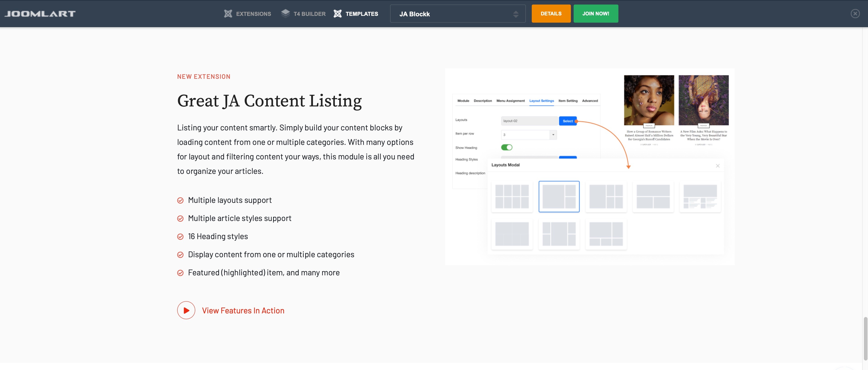Switch to the Item Setting tab
The height and width of the screenshot is (370, 868).
pyautogui.click(x=568, y=101)
